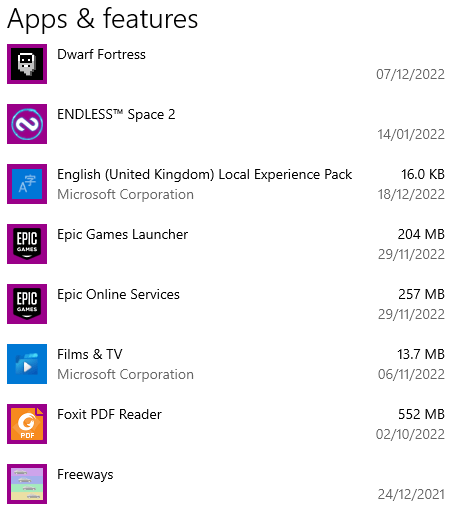Click the Films & TV icon

(x=27, y=364)
